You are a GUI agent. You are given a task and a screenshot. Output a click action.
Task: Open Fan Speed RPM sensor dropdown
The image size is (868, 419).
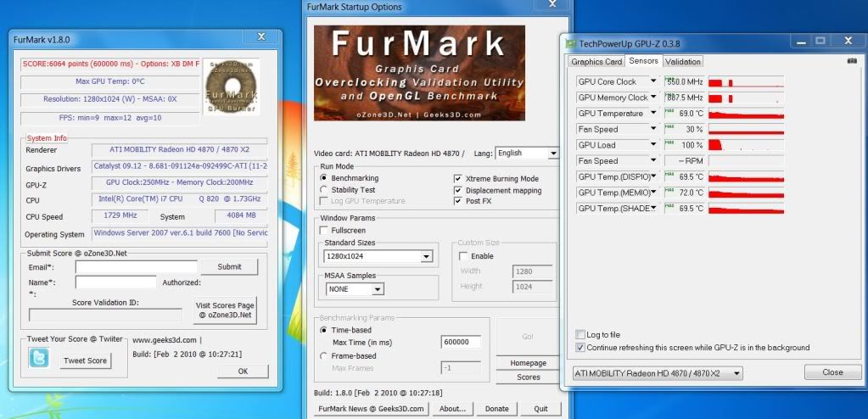(x=654, y=160)
